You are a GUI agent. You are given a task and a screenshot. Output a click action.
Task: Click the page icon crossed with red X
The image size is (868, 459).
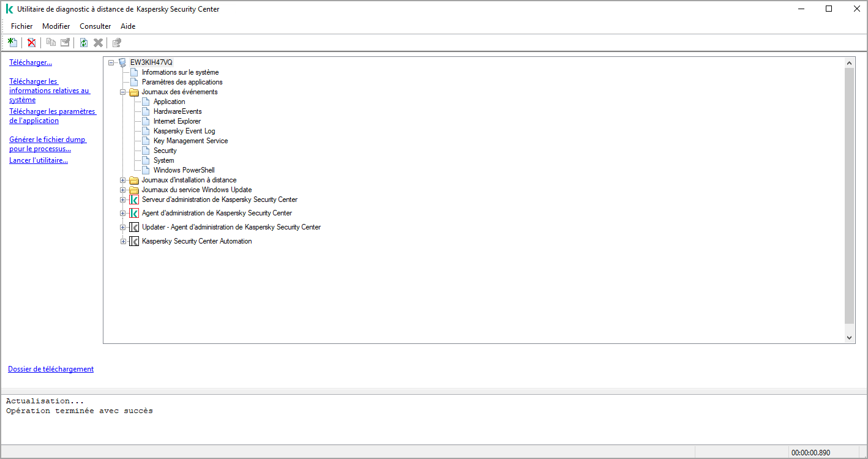tap(31, 42)
